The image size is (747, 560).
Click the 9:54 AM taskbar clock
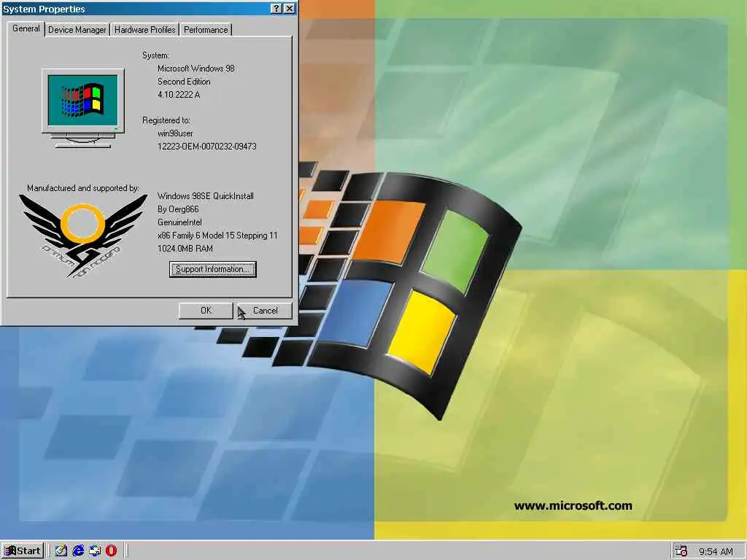tap(716, 551)
